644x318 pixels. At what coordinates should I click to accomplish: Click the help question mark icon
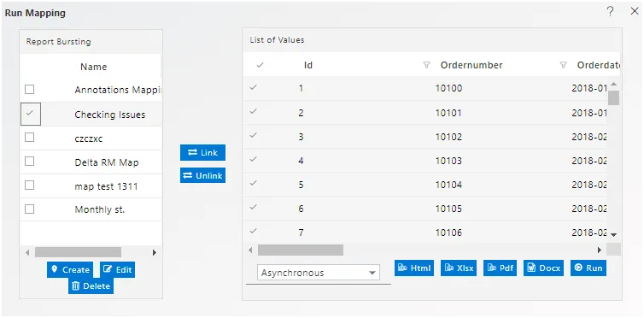point(610,11)
